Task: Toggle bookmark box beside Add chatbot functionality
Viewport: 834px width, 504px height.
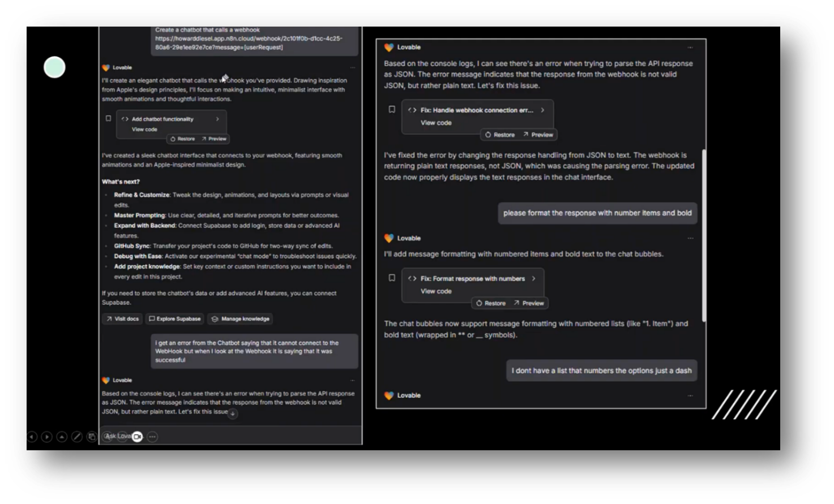Action: (x=108, y=118)
